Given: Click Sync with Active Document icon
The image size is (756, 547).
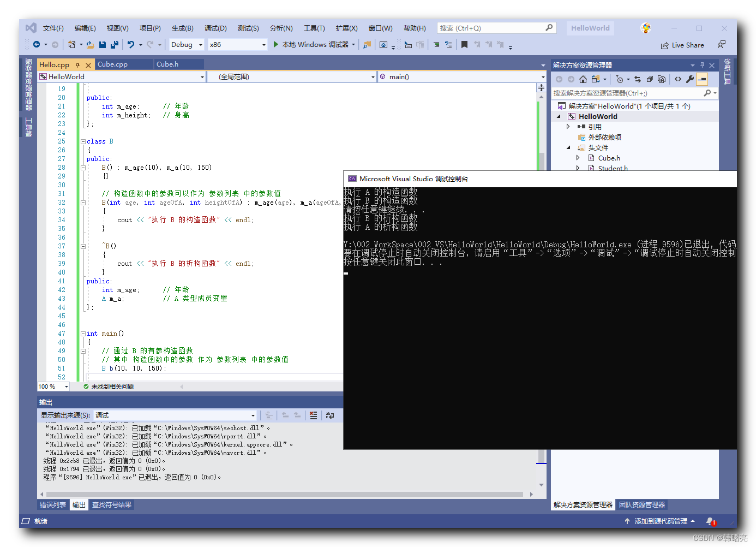Looking at the screenshot, I should coord(638,79).
